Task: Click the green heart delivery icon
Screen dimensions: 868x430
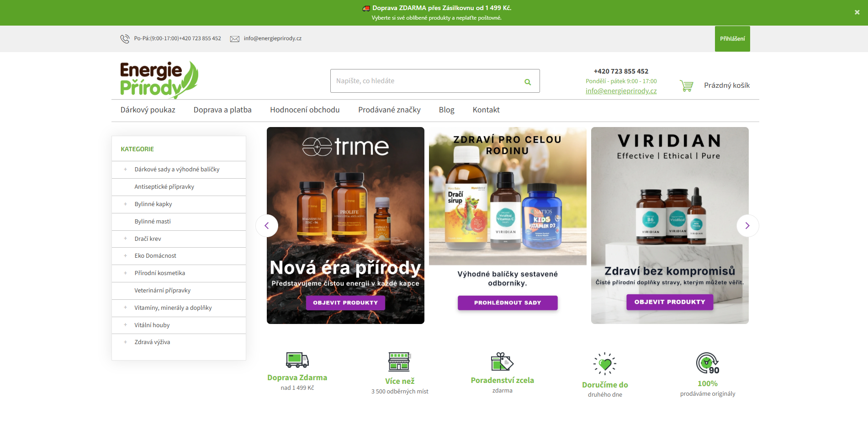Action: (x=605, y=364)
